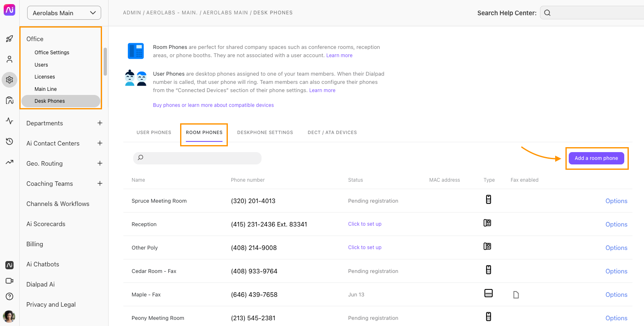Open the call history clock icon
The width and height of the screenshot is (644, 326).
[x=9, y=141]
